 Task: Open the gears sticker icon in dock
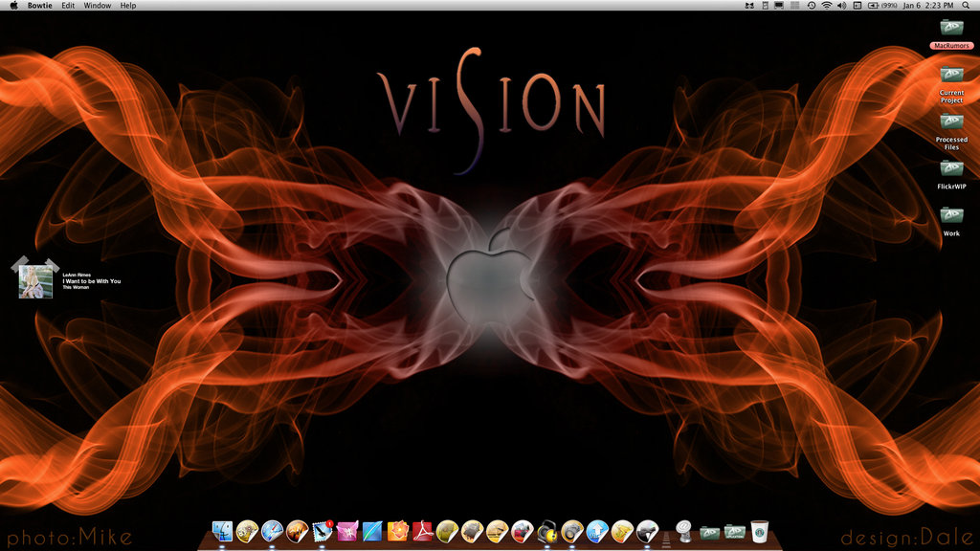click(247, 531)
